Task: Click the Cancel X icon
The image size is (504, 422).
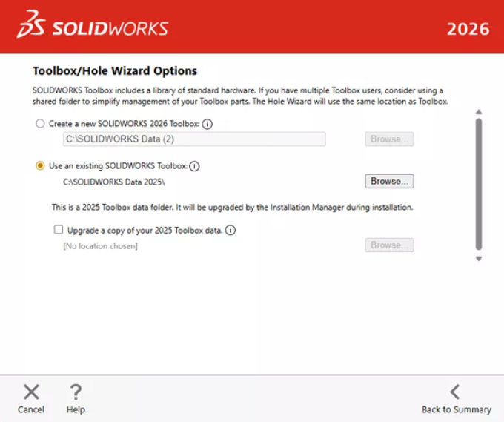Action: (31, 392)
